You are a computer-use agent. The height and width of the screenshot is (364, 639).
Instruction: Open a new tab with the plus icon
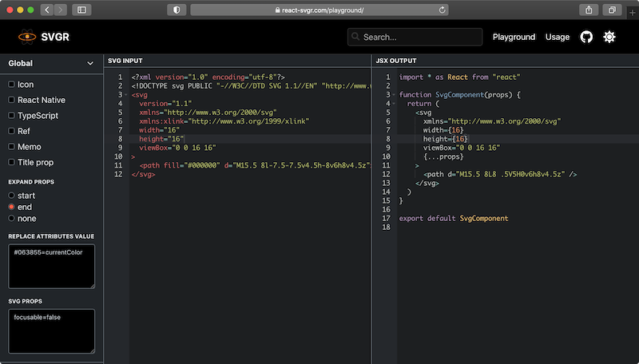point(633,13)
